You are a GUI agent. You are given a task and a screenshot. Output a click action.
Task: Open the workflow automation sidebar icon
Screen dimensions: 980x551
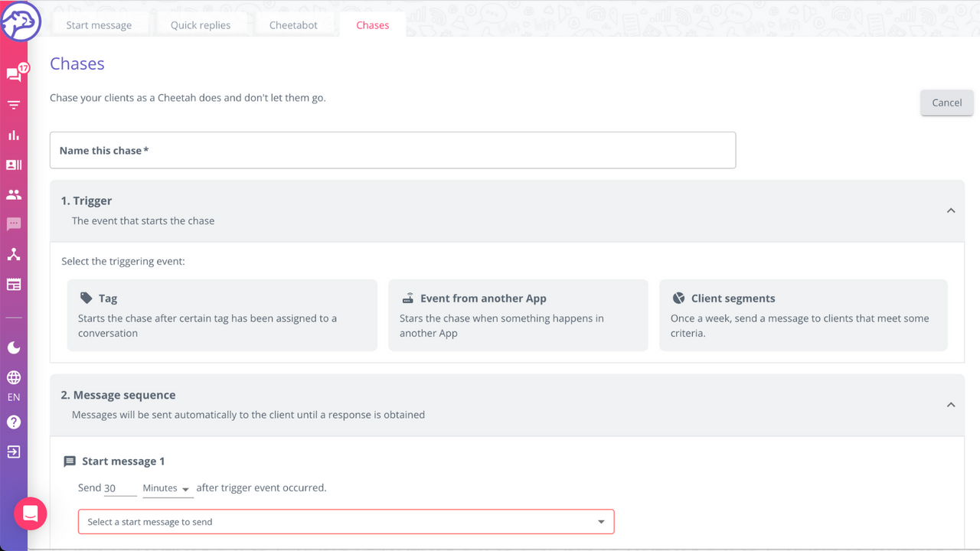pos(14,254)
